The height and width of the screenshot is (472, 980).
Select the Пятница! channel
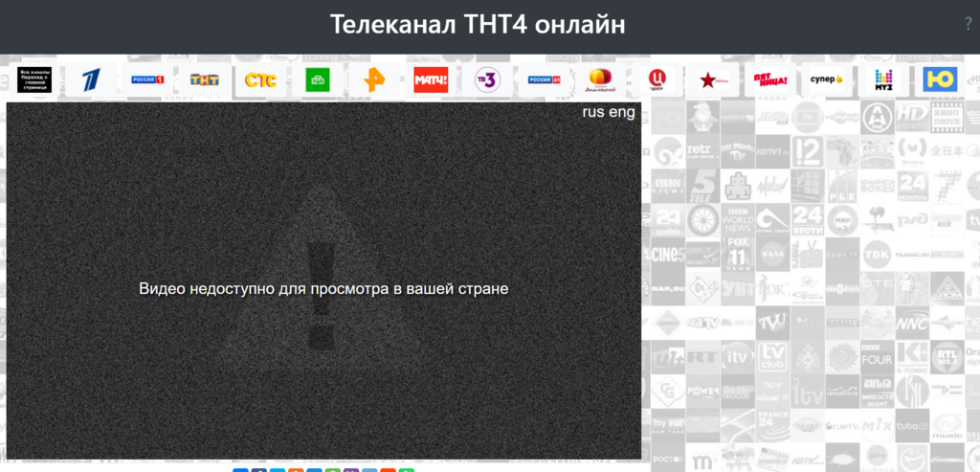pyautogui.click(x=770, y=80)
